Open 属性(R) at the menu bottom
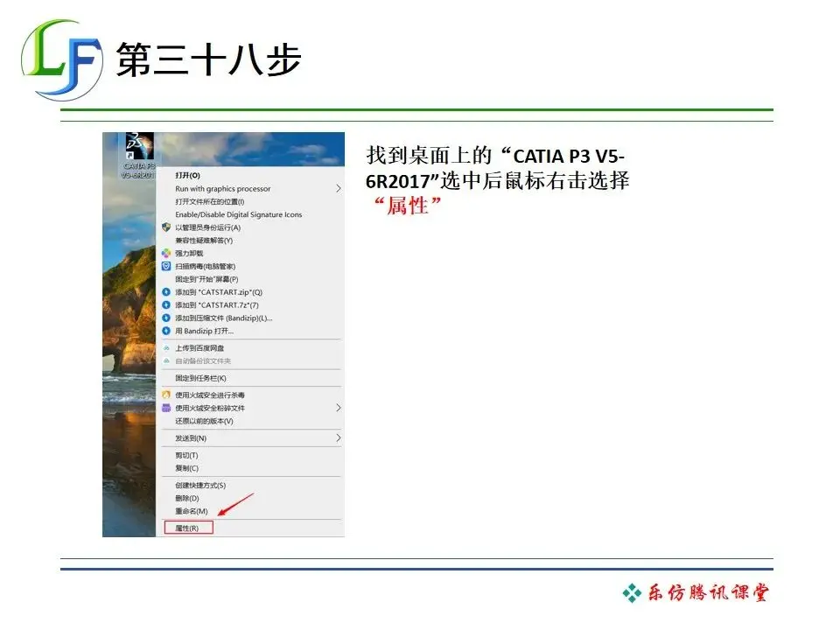 [189, 528]
